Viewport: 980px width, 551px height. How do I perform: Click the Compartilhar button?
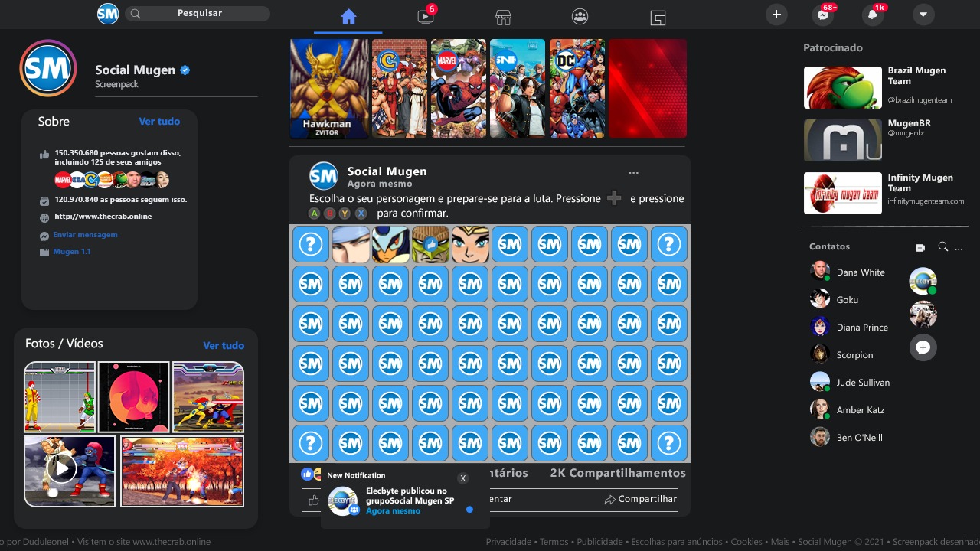[640, 499]
